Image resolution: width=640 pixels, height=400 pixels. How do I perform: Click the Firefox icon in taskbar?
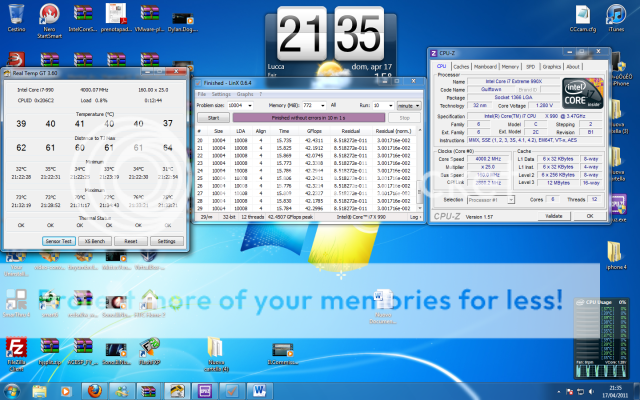(95, 389)
